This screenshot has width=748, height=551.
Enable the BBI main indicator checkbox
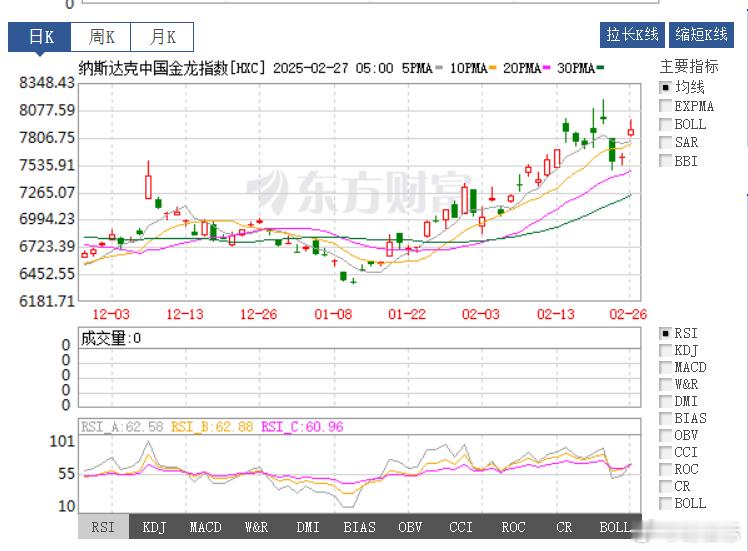[x=665, y=161]
